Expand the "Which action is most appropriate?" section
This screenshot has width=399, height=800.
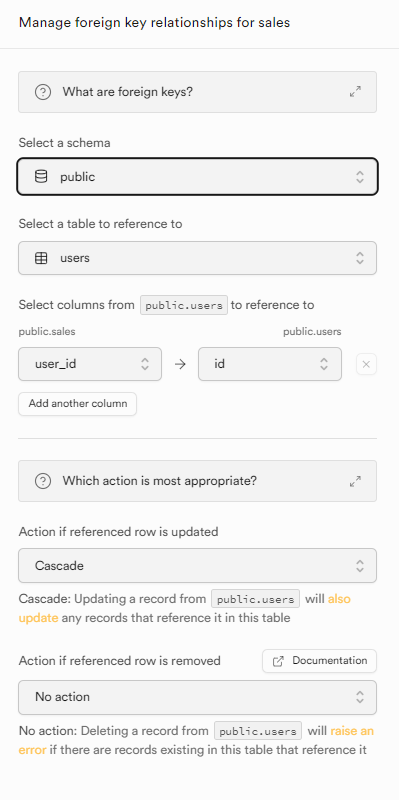tap(197, 481)
